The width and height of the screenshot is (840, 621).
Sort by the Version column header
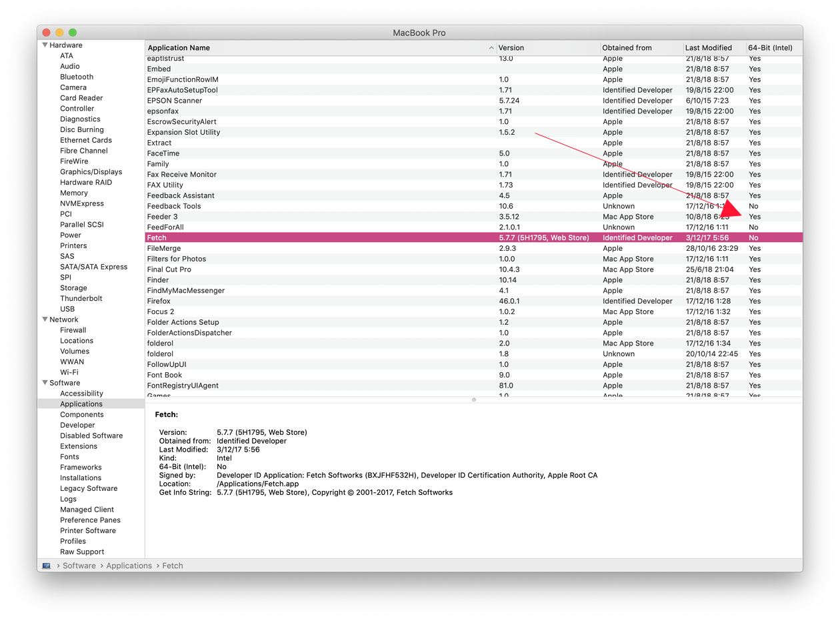(548, 48)
